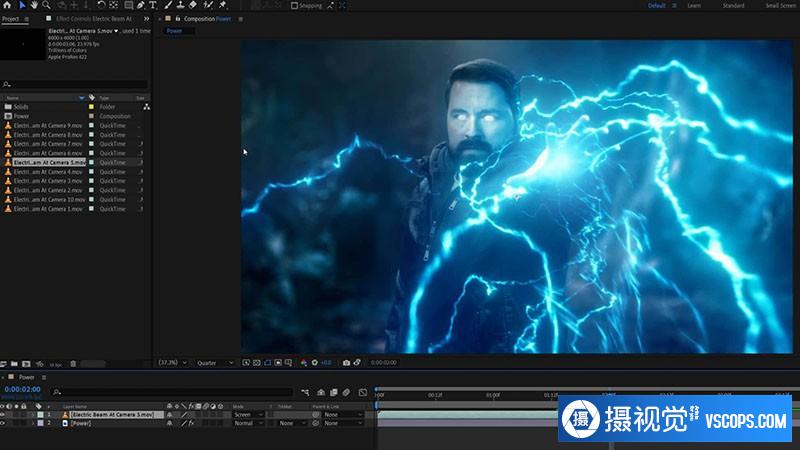
Task: Open the footage name dropdown arrow in Project
Action: pyautogui.click(x=116, y=31)
